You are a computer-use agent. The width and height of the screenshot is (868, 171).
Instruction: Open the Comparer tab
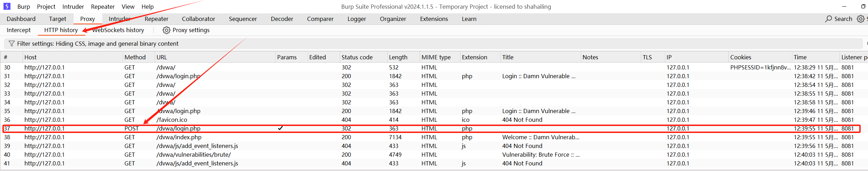tap(320, 19)
